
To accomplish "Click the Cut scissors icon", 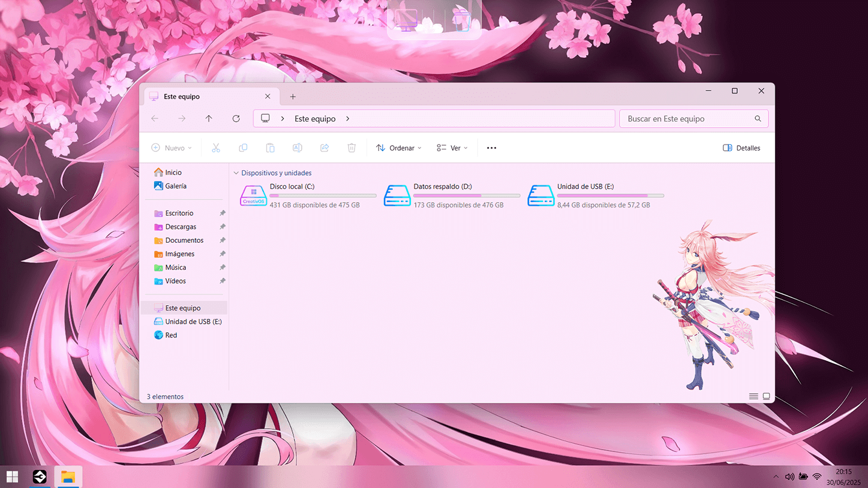I will tap(216, 148).
